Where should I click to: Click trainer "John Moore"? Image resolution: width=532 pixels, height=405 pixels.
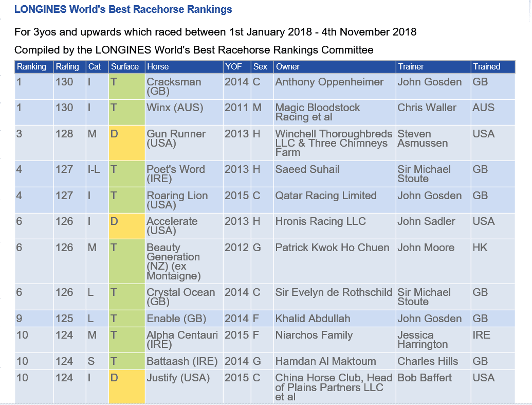pos(426,248)
